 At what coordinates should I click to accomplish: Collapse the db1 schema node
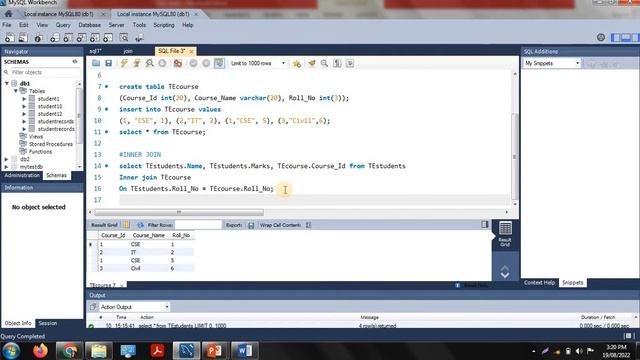7,83
